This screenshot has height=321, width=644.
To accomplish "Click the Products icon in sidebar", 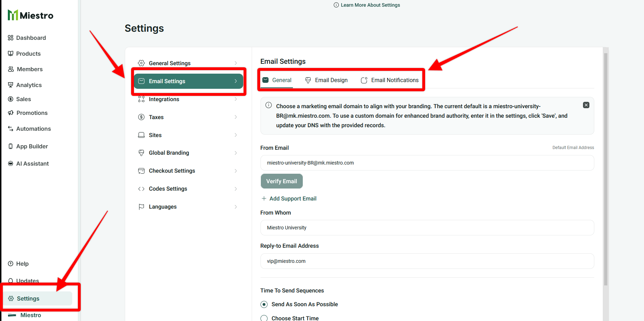I will tap(11, 54).
